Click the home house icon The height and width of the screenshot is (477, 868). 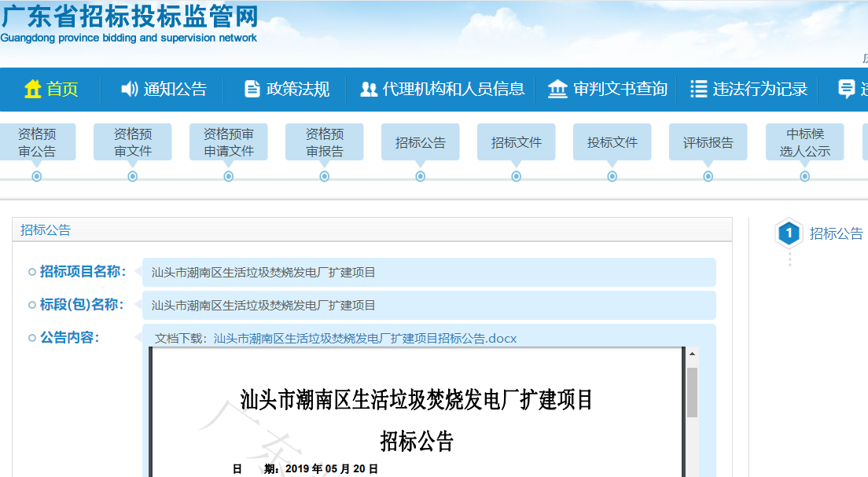tap(33, 90)
